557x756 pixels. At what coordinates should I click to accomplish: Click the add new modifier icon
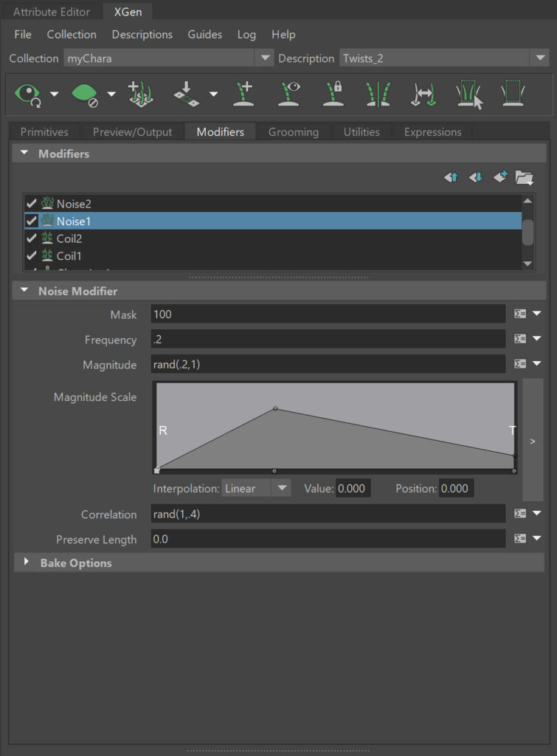(500, 177)
